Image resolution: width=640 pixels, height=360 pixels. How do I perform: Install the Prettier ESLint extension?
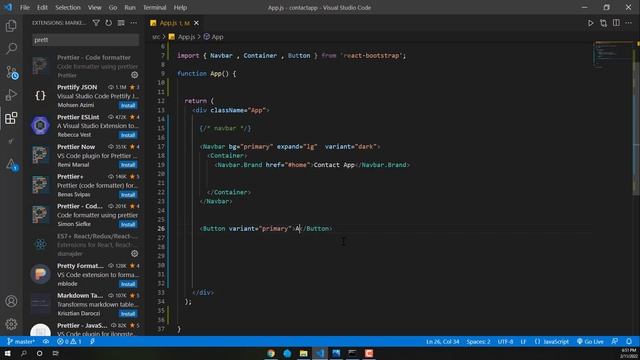pyautogui.click(x=128, y=135)
